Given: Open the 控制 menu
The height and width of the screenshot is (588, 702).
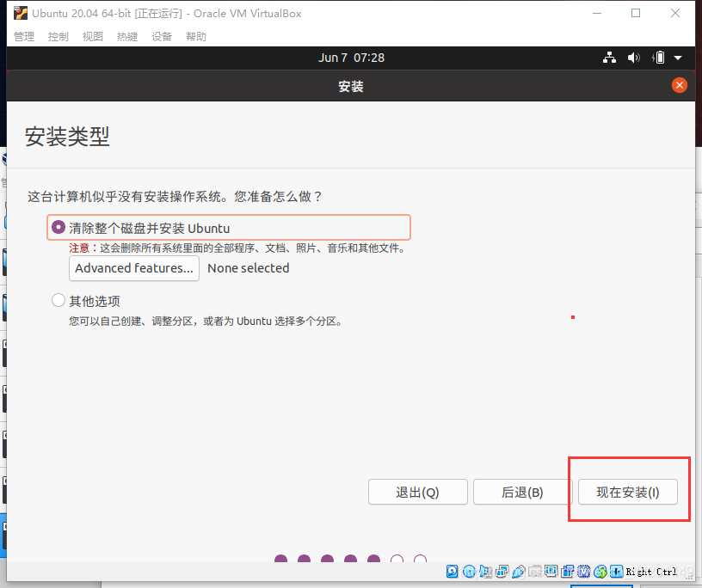Looking at the screenshot, I should click(58, 37).
